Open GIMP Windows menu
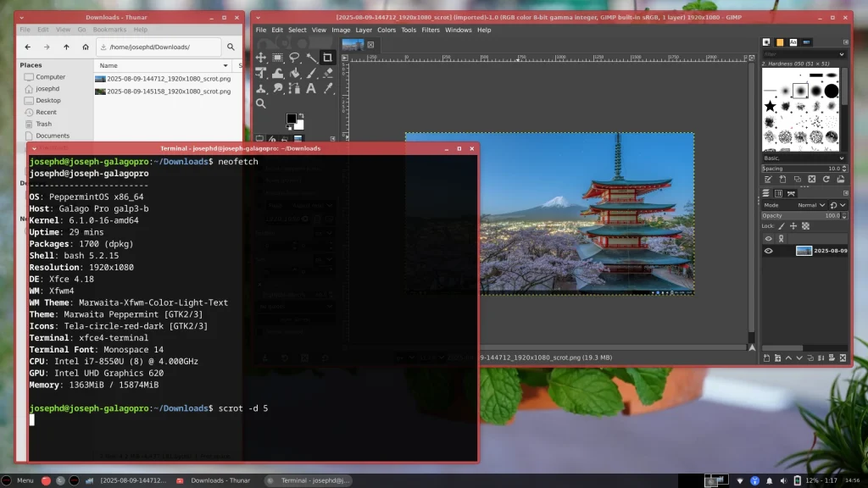Screen dimensions: 868x488 tap(459, 30)
